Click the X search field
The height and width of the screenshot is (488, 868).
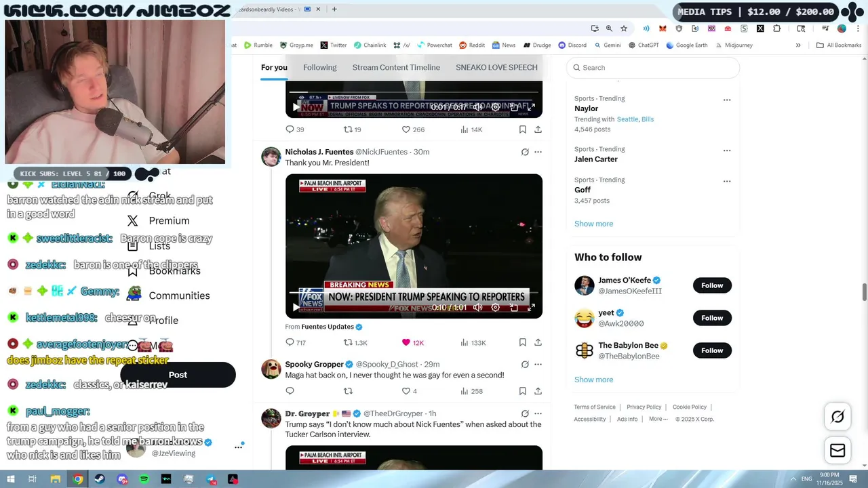652,68
